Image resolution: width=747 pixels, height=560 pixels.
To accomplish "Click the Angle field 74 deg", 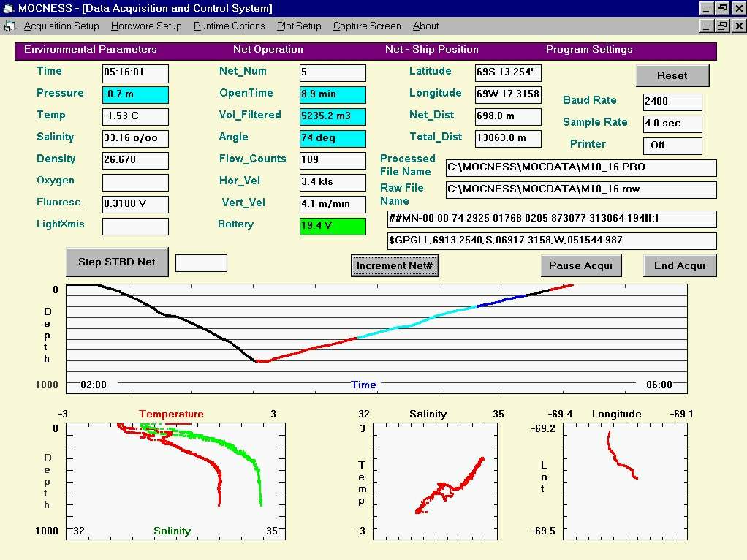I will click(x=333, y=139).
